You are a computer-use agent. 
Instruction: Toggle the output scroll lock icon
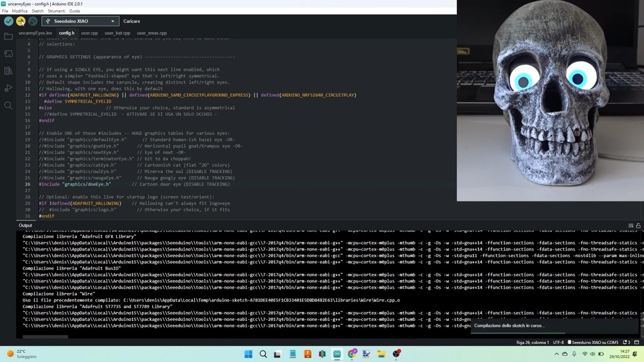point(638,226)
